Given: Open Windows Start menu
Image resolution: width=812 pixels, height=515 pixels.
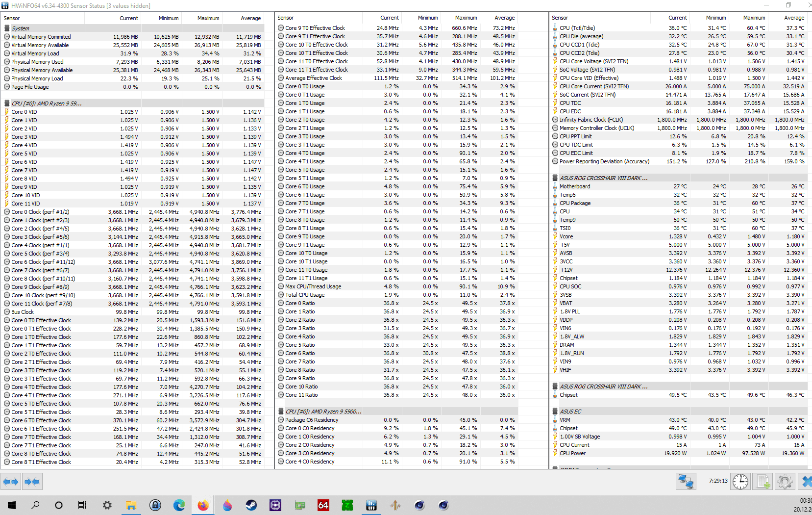Looking at the screenshot, I should tap(12, 505).
